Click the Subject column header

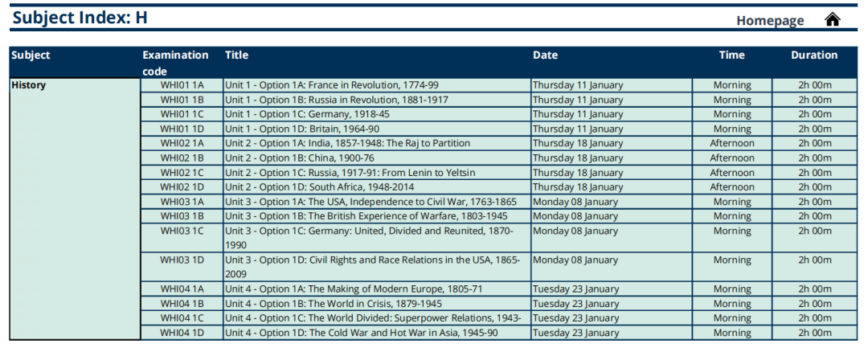(x=31, y=55)
